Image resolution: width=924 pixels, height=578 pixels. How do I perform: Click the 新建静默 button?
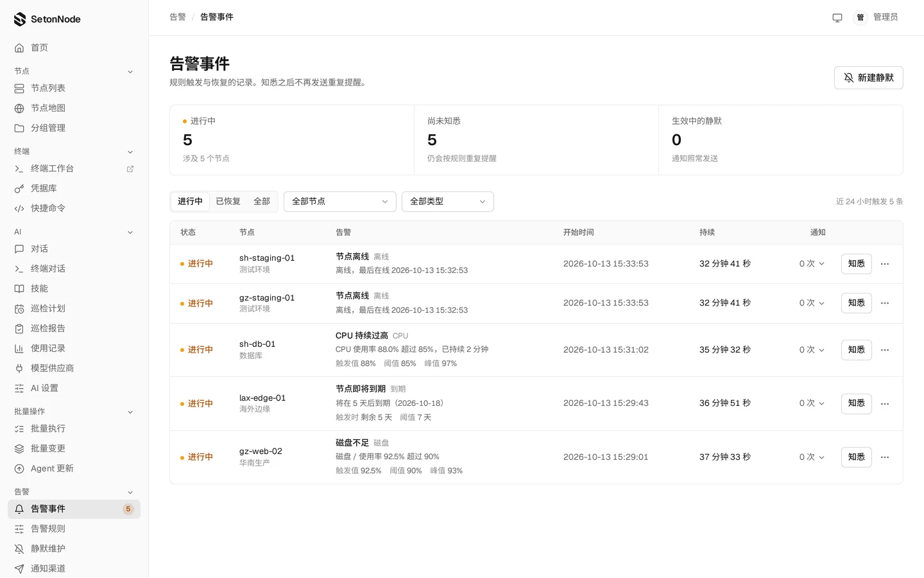869,78
